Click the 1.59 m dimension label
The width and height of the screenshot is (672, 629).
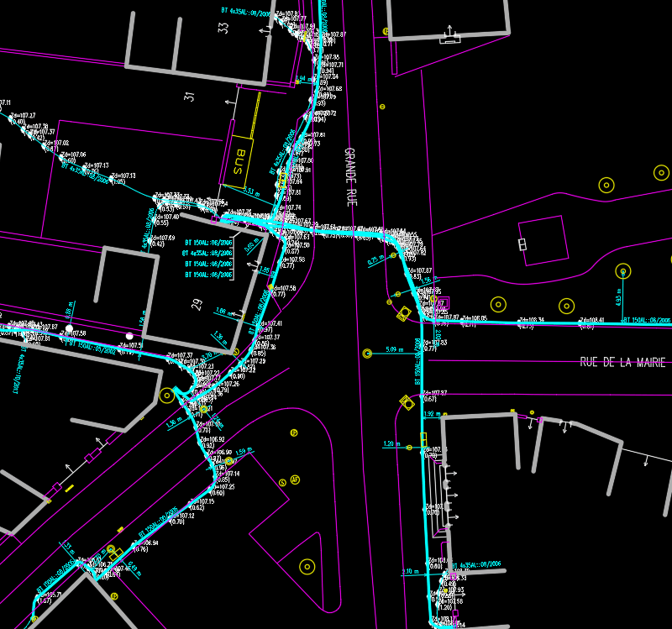[244, 451]
